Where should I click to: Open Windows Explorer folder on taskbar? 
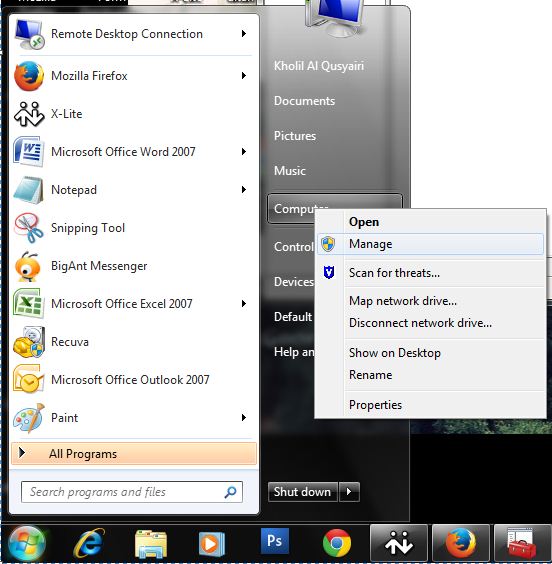(x=151, y=544)
